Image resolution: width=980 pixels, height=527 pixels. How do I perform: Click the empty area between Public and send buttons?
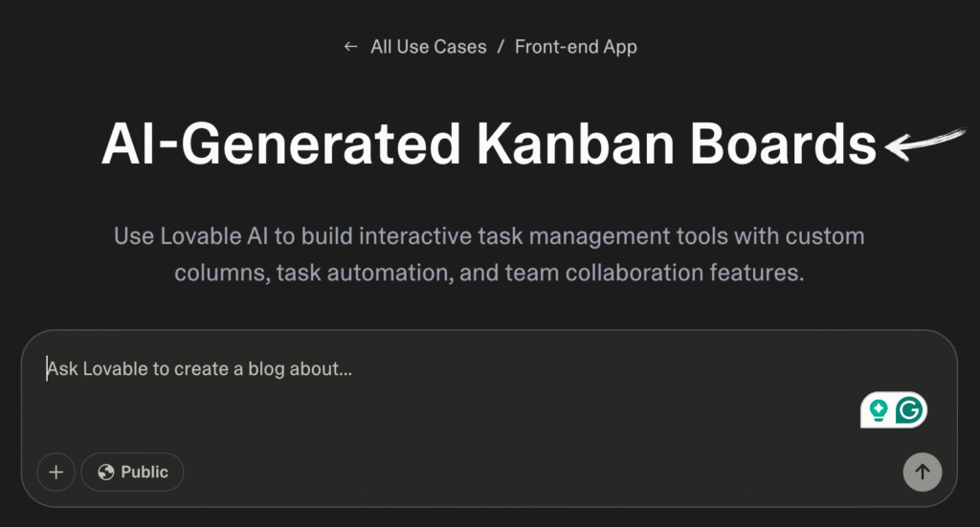pyautogui.click(x=536, y=472)
